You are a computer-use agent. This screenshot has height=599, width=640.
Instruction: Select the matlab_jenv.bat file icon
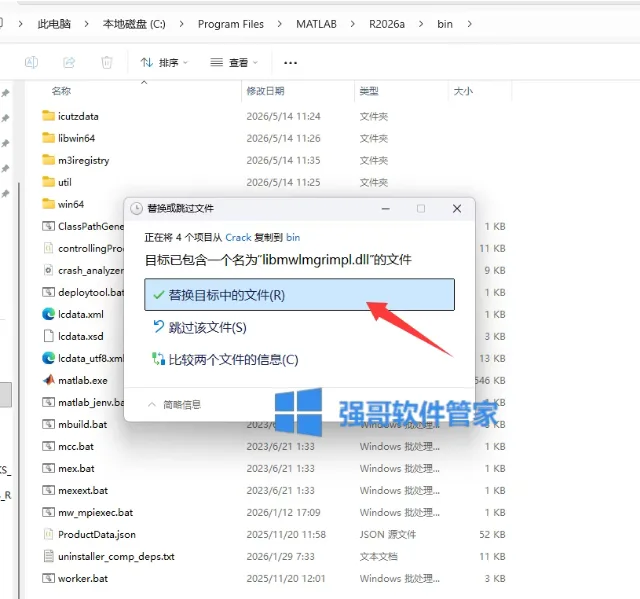coord(48,402)
